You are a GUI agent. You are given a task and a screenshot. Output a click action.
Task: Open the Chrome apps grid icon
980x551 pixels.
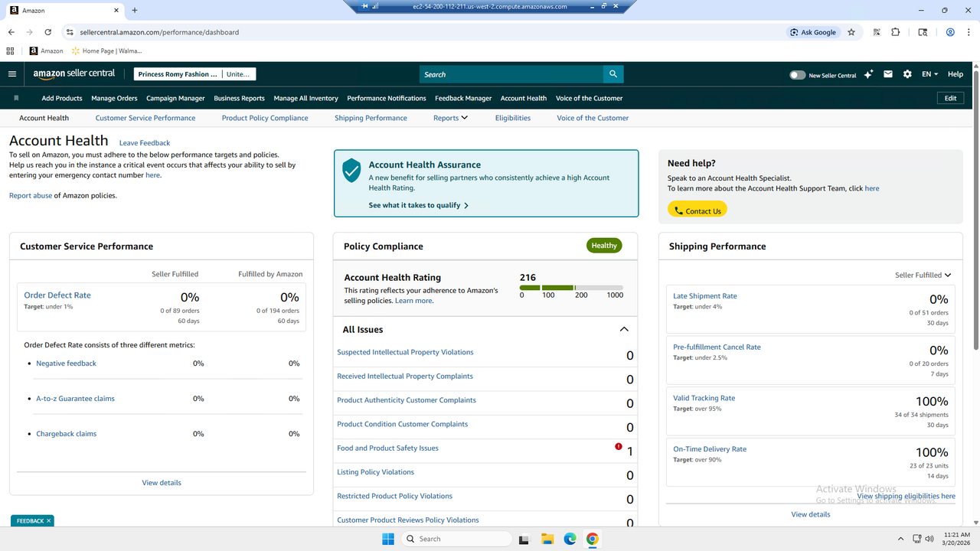click(x=10, y=51)
